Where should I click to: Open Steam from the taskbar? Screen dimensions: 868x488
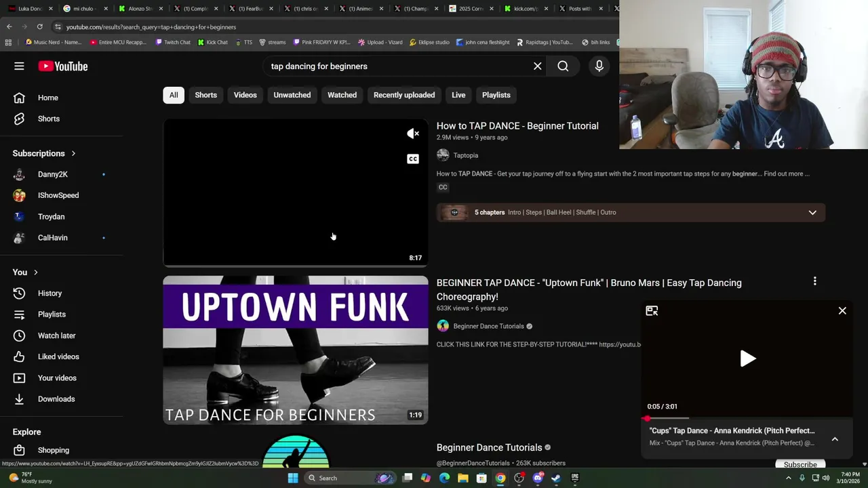point(556,478)
